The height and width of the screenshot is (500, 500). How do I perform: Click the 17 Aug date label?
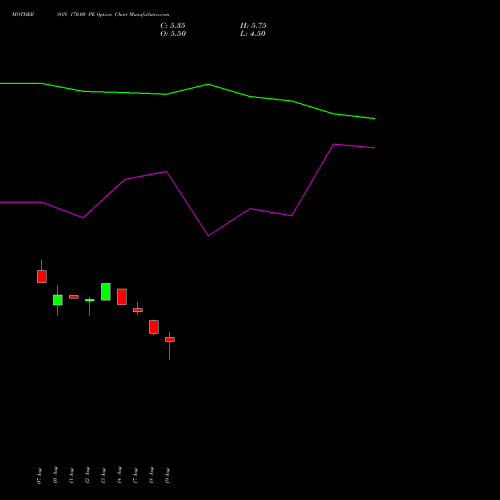pos(135,476)
